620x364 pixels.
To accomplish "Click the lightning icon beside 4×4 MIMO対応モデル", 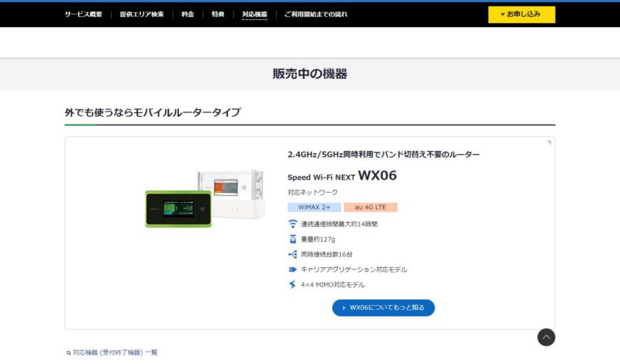I will pyautogui.click(x=293, y=284).
